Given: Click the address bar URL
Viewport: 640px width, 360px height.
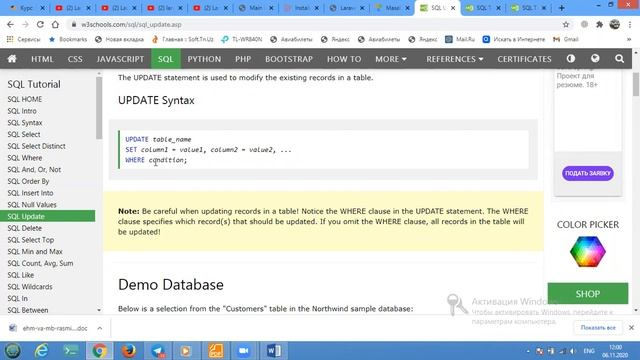Looking at the screenshot, I should 131,24.
